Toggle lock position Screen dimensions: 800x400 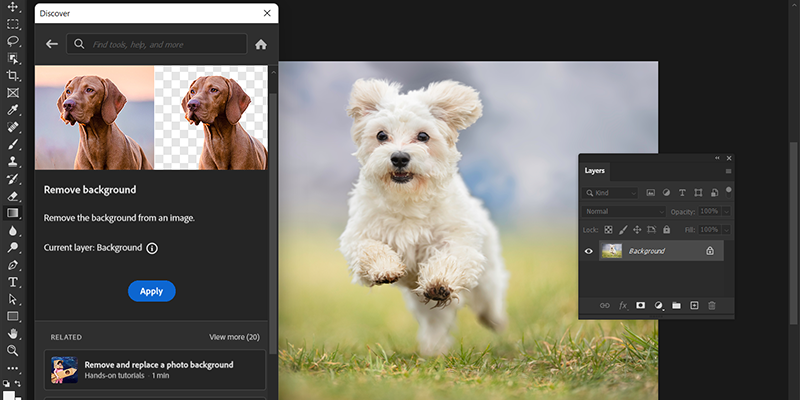pyautogui.click(x=637, y=230)
